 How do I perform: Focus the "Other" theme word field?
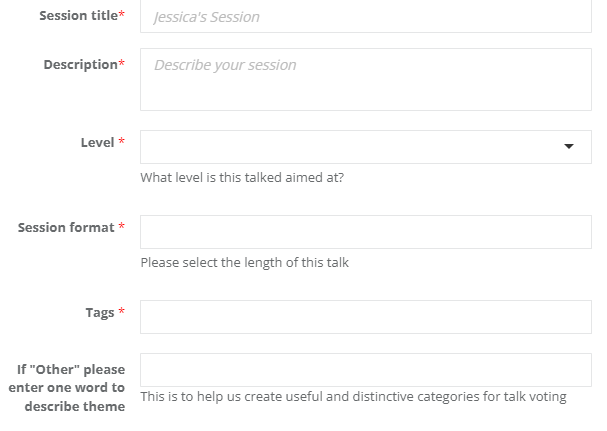366,370
